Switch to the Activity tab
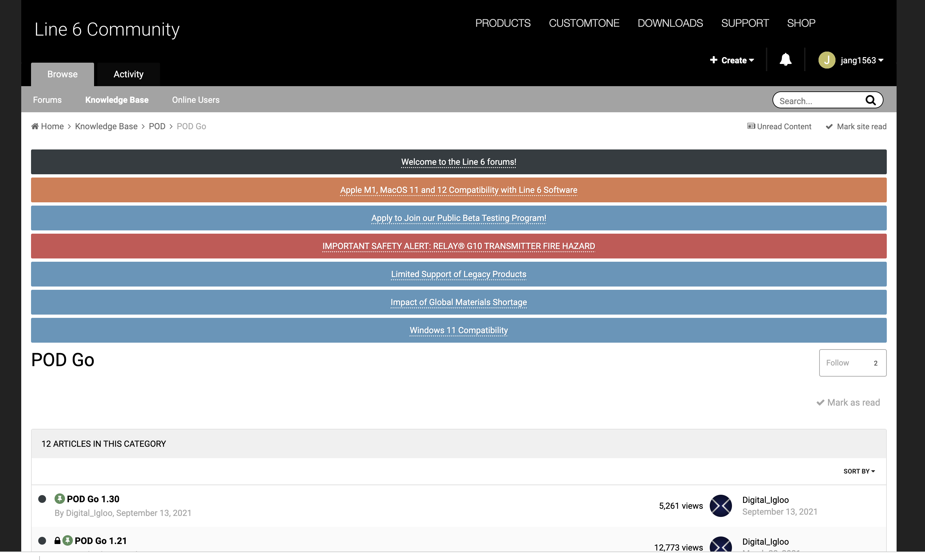 tap(128, 74)
